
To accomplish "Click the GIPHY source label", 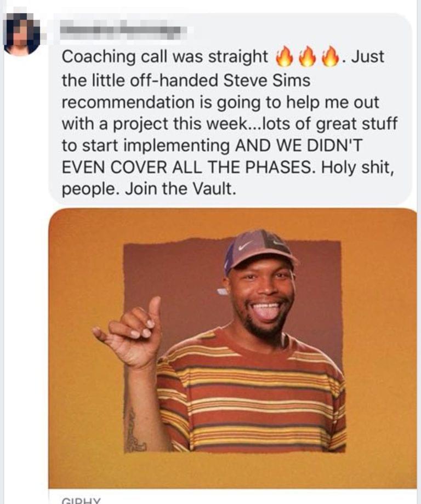I will pos(81,501).
